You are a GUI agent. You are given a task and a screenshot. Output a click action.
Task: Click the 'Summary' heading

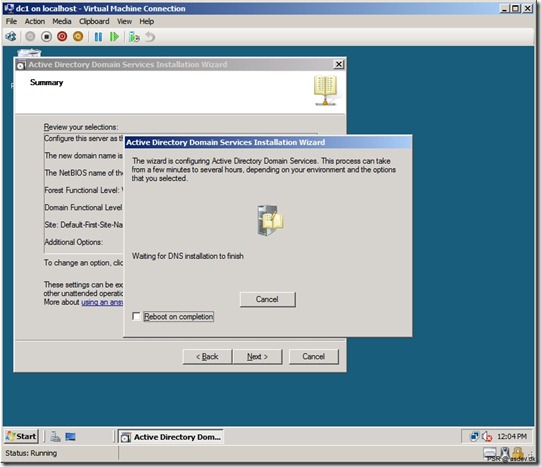click(x=47, y=82)
